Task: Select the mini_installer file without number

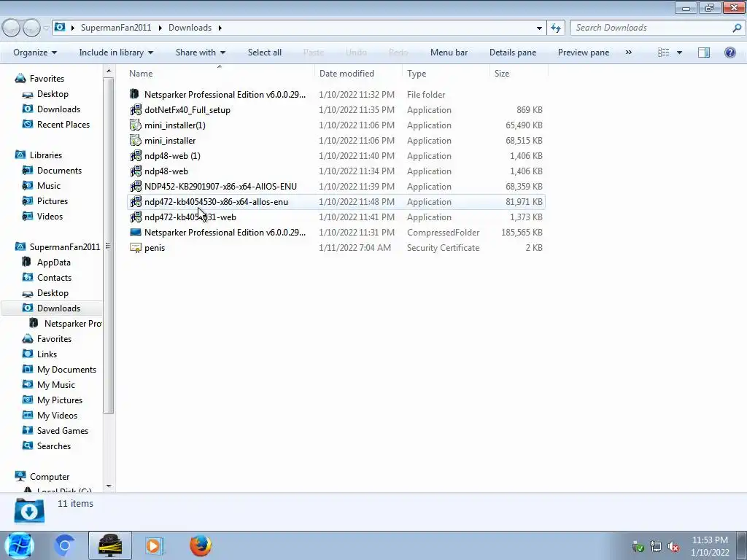Action: point(169,141)
